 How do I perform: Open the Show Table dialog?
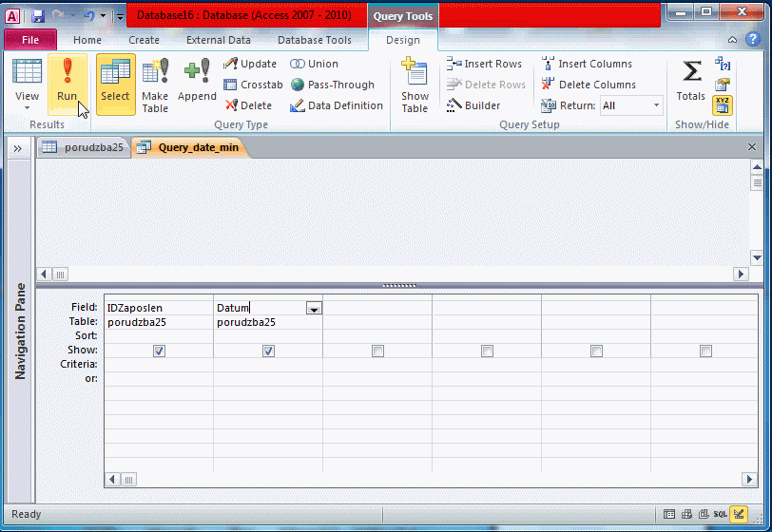(415, 85)
